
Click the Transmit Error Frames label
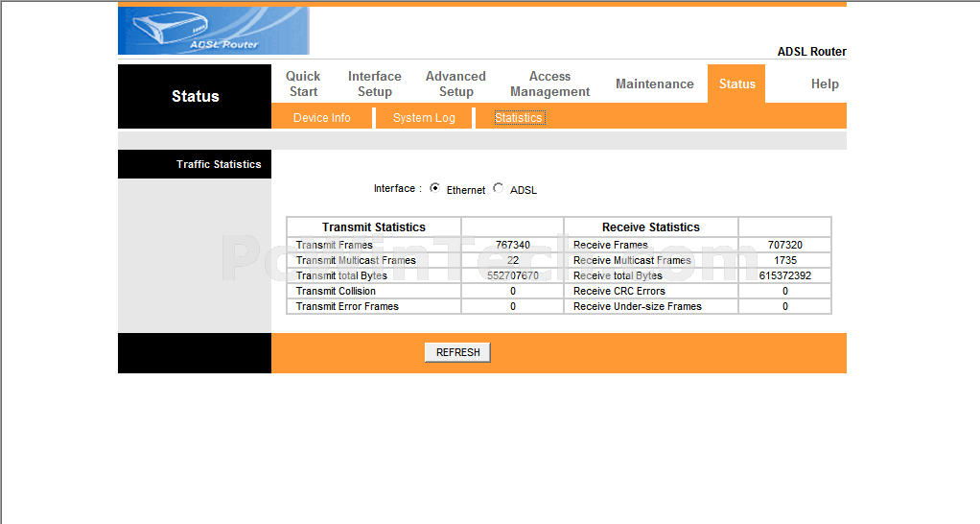point(347,306)
